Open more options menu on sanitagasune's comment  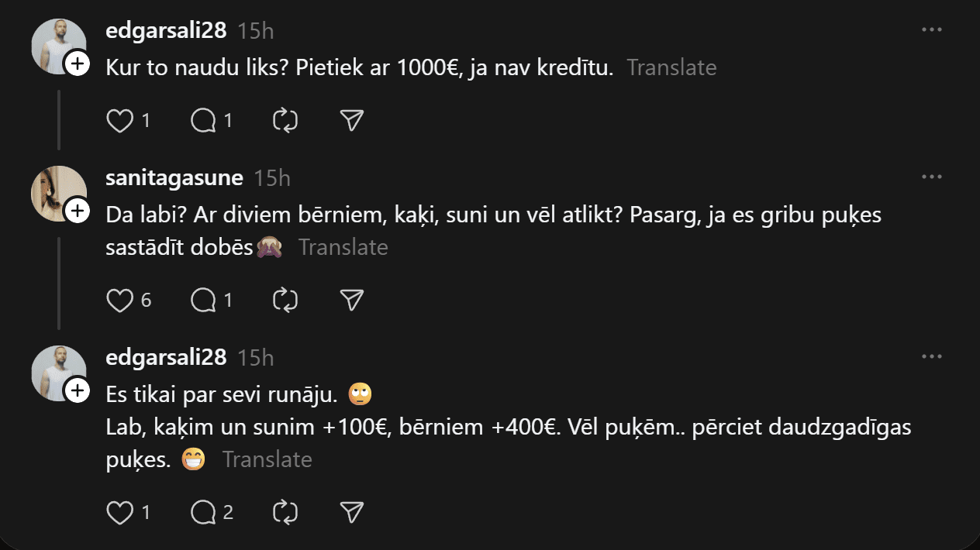(931, 177)
